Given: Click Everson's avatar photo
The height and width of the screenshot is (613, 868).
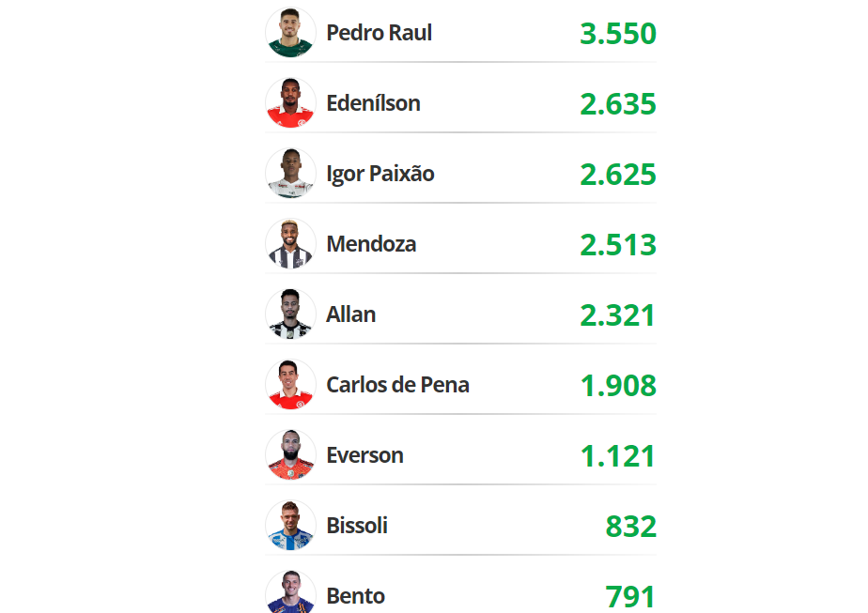Looking at the screenshot, I should click(290, 454).
